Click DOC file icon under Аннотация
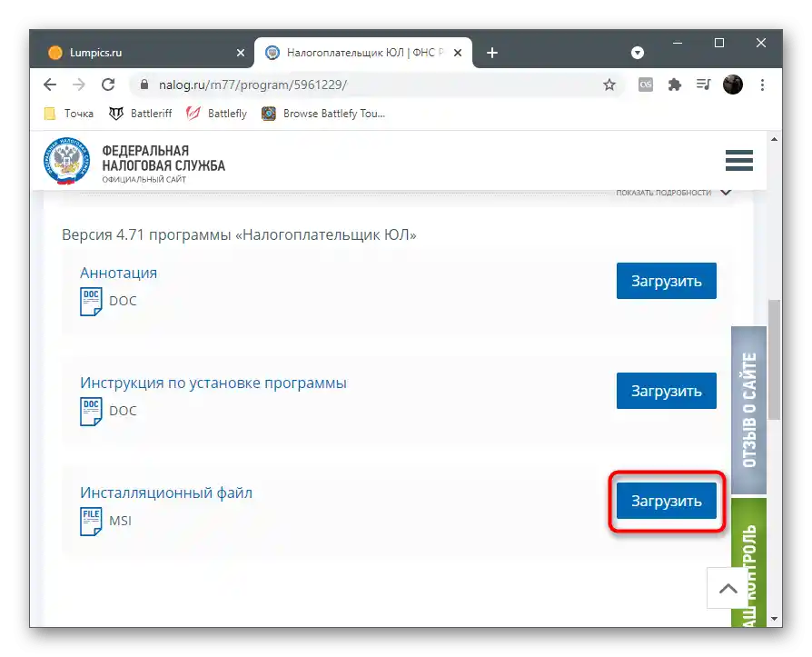812x657 pixels. (91, 302)
